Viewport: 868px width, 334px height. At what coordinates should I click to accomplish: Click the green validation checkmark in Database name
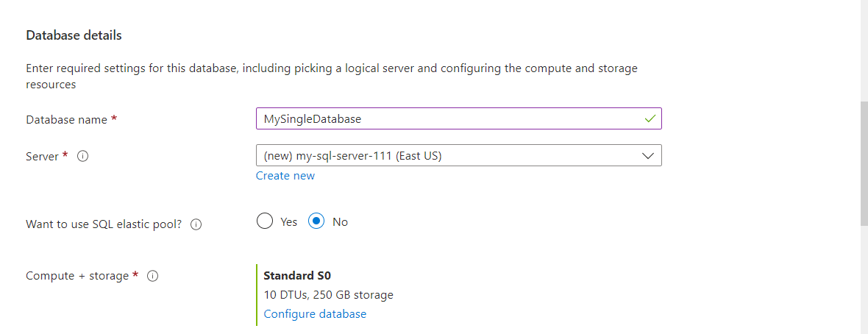650,118
